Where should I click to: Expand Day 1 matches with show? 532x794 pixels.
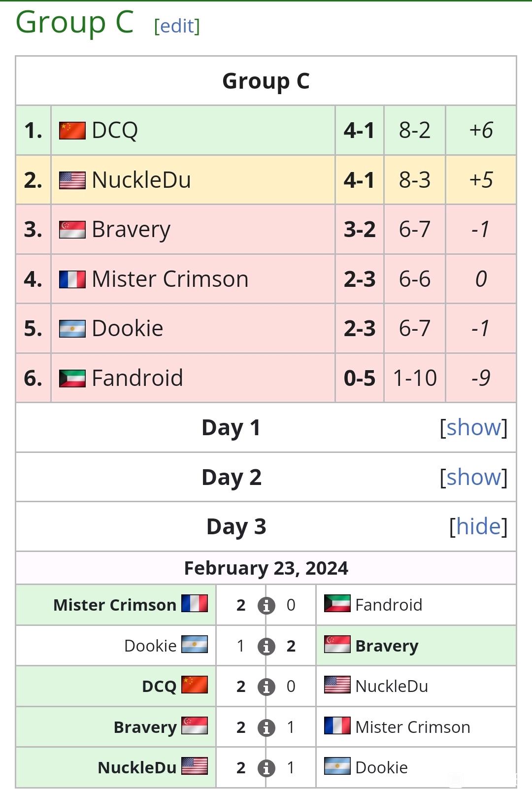(x=473, y=427)
